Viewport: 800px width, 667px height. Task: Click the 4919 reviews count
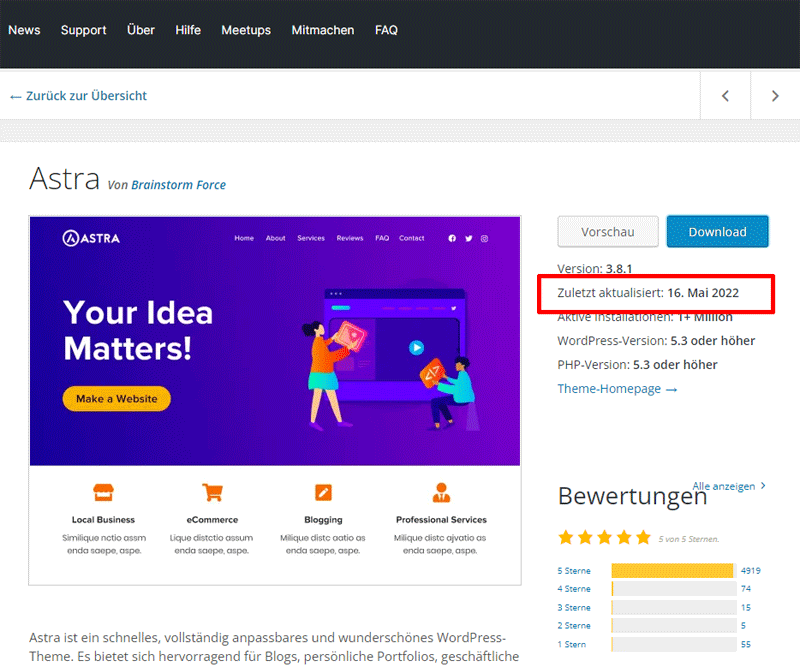click(751, 571)
